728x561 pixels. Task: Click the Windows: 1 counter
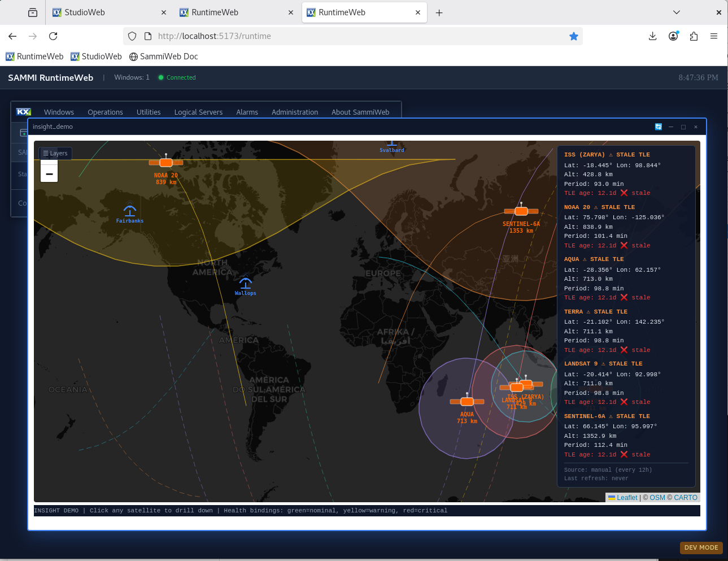(132, 77)
